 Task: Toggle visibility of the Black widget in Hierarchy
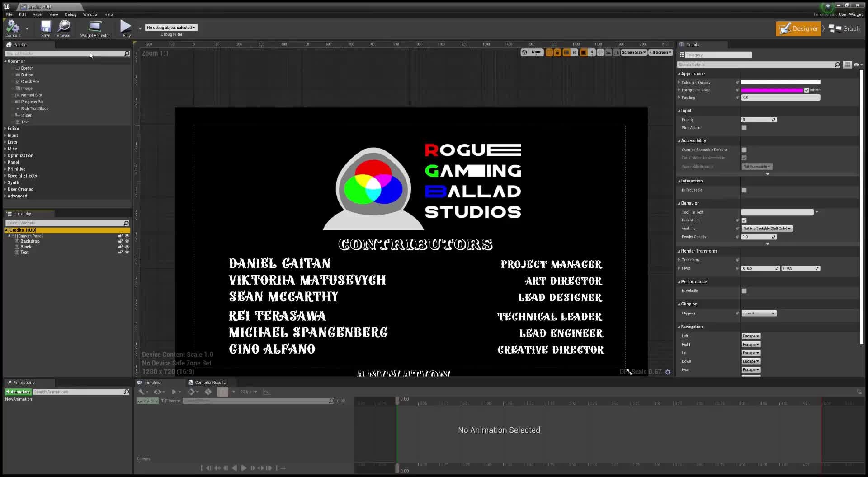[127, 247]
